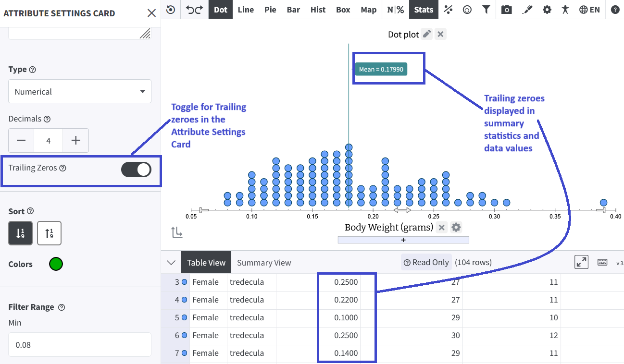The width and height of the screenshot is (624, 364).
Task: Toggle the Stats button
Action: pyautogui.click(x=424, y=10)
